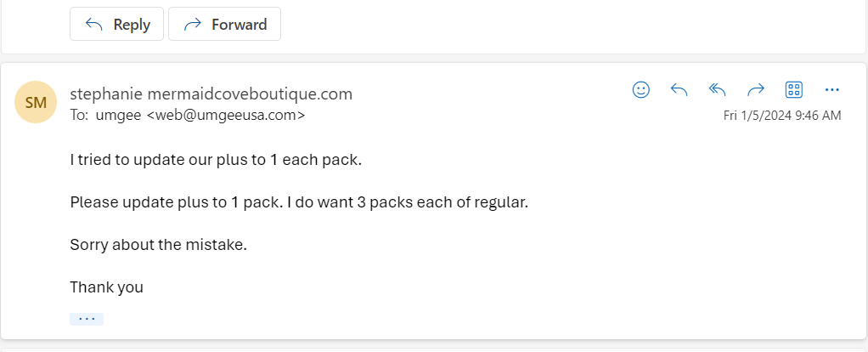868x352 pixels.
Task: Click the "Thank you" closing text
Action: tap(106, 287)
